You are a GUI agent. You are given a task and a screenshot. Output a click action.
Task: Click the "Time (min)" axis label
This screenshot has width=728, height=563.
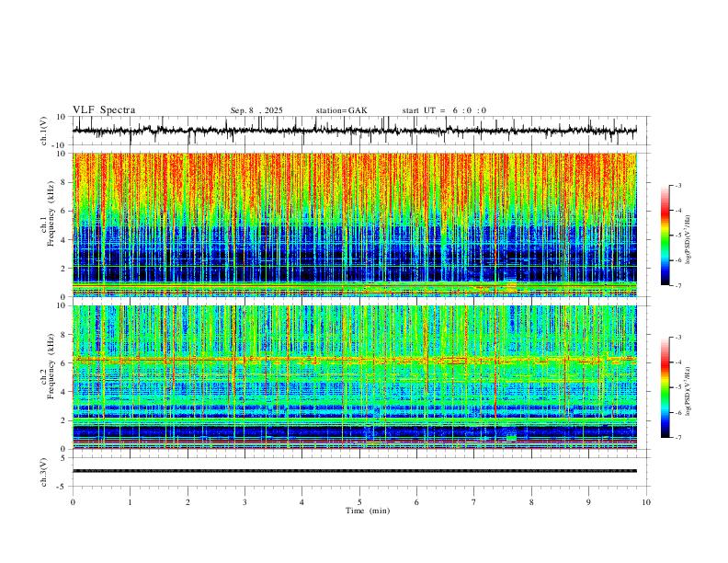pos(368,511)
